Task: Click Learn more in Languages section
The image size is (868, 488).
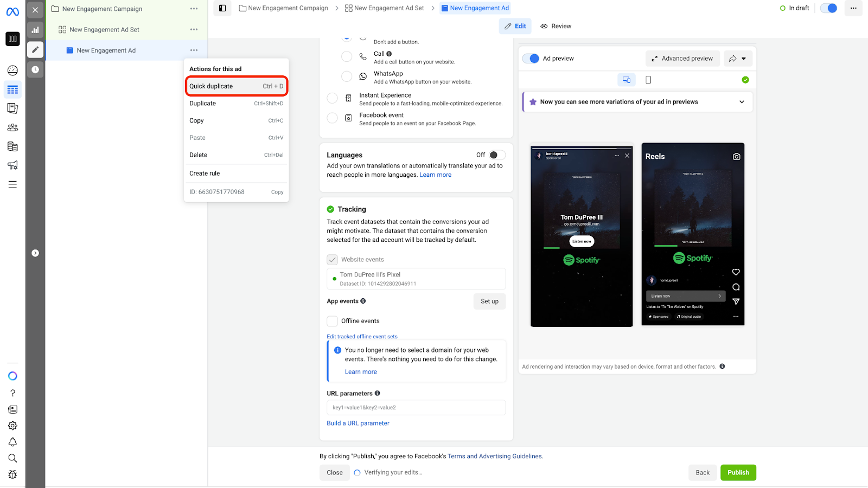Action: [x=436, y=175]
